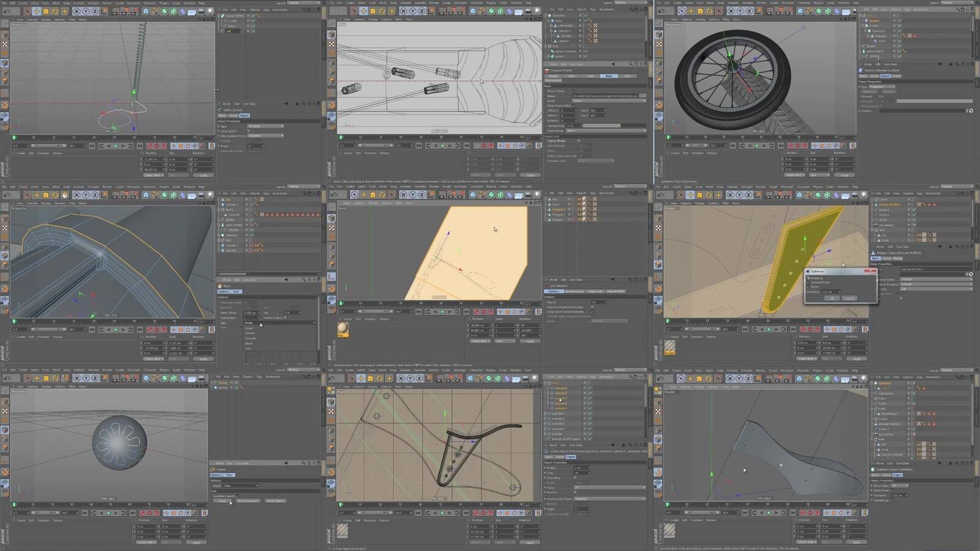This screenshot has width=980, height=551.
Task: Open Intermediate Points dropdown in seat spline window
Action: point(610,499)
